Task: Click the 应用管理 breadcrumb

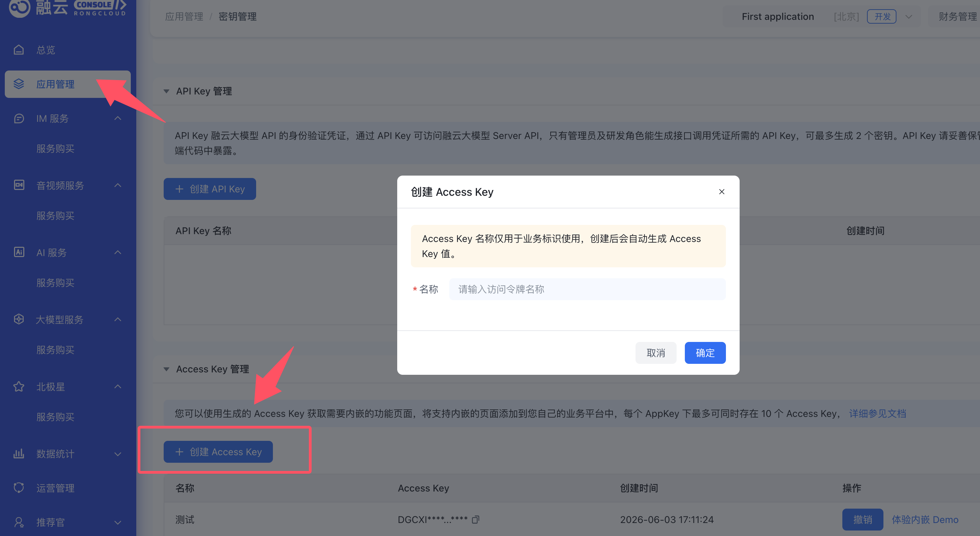Action: click(x=184, y=17)
